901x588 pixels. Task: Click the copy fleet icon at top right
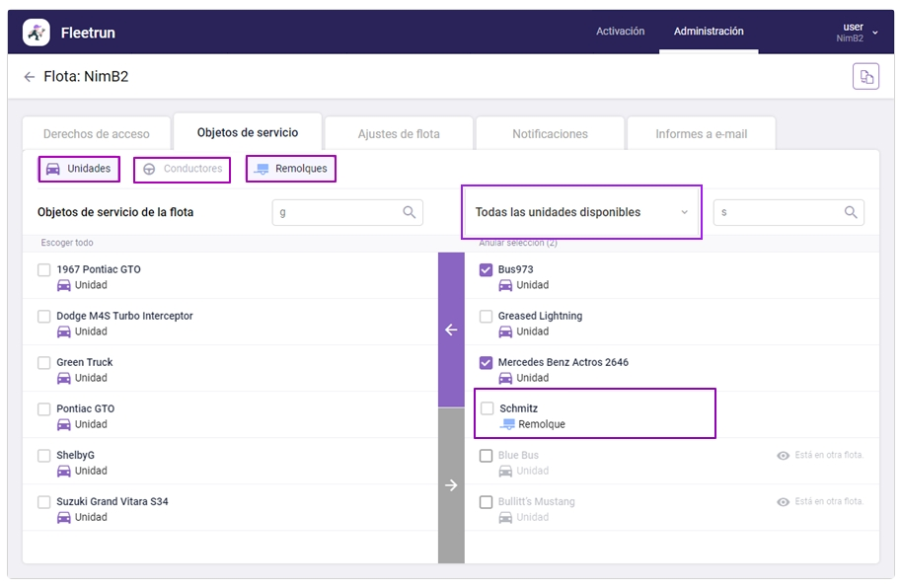[x=865, y=77]
